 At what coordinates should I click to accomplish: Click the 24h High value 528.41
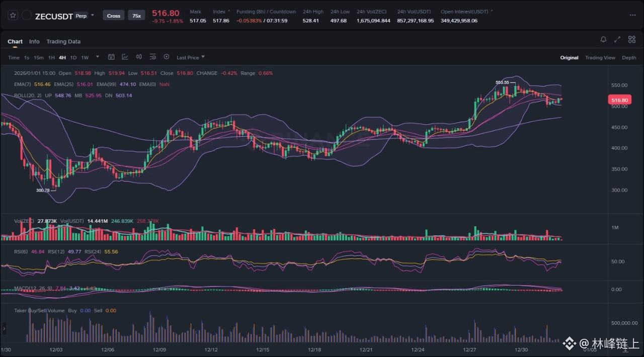[x=310, y=21]
